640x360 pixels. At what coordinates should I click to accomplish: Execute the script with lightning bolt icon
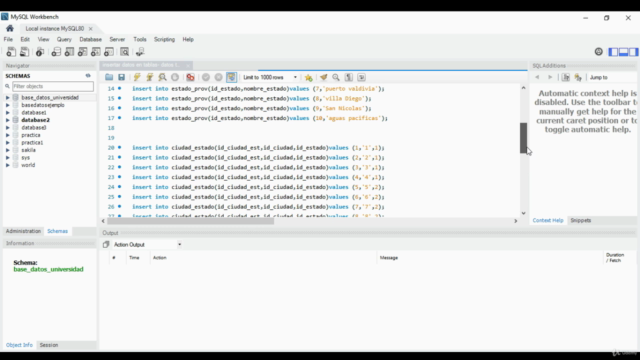pos(137,77)
